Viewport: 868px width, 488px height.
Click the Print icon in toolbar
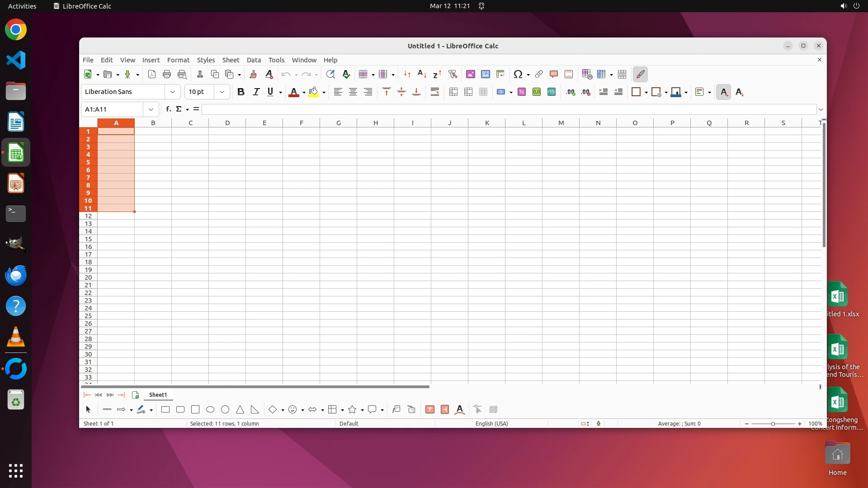167,75
